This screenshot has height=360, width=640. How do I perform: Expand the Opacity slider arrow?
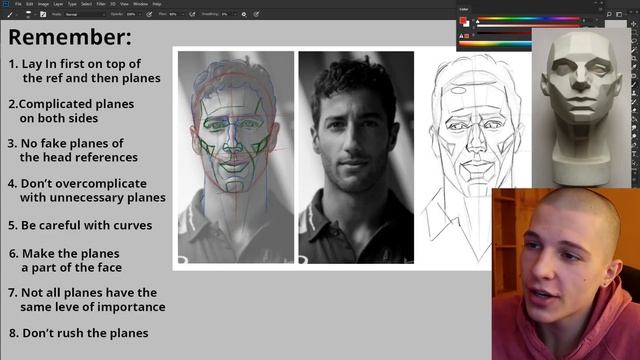pyautogui.click(x=140, y=14)
